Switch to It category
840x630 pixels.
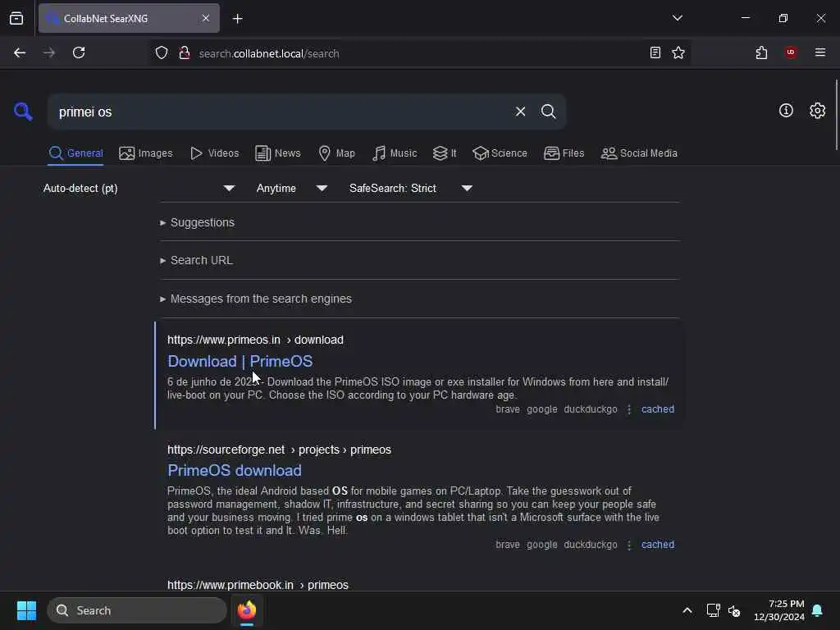445,153
